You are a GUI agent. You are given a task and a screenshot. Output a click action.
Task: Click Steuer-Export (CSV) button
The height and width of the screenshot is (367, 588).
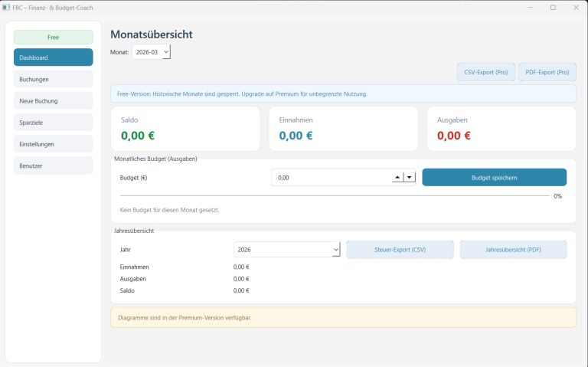[x=400, y=250]
